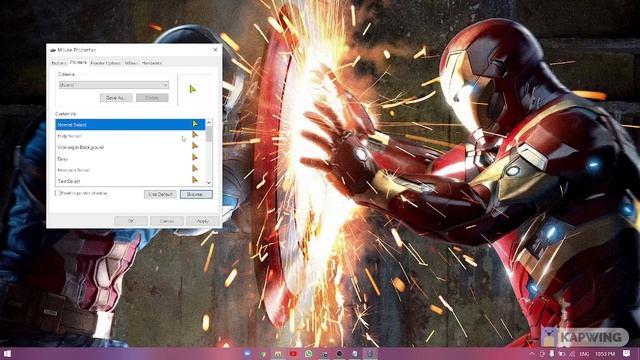Select the Help Select pointer row
640x360 pixels.
tap(130, 136)
